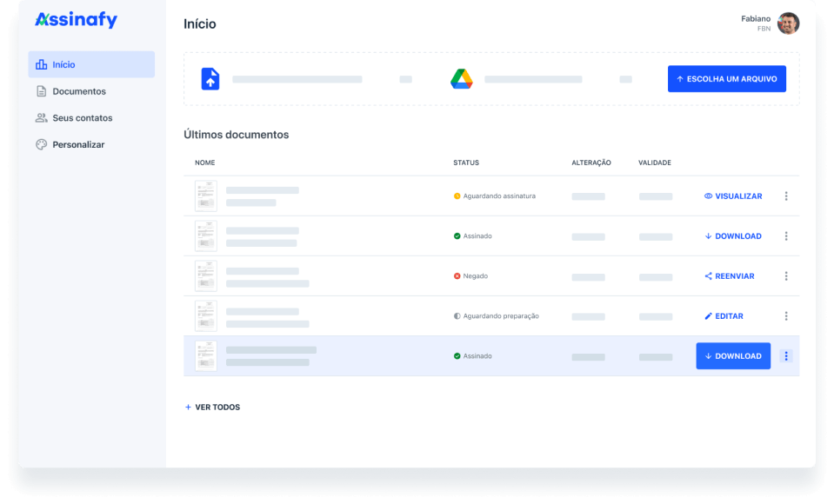Go to the Início sidebar item
This screenshot has height=504, width=834.
(91, 64)
